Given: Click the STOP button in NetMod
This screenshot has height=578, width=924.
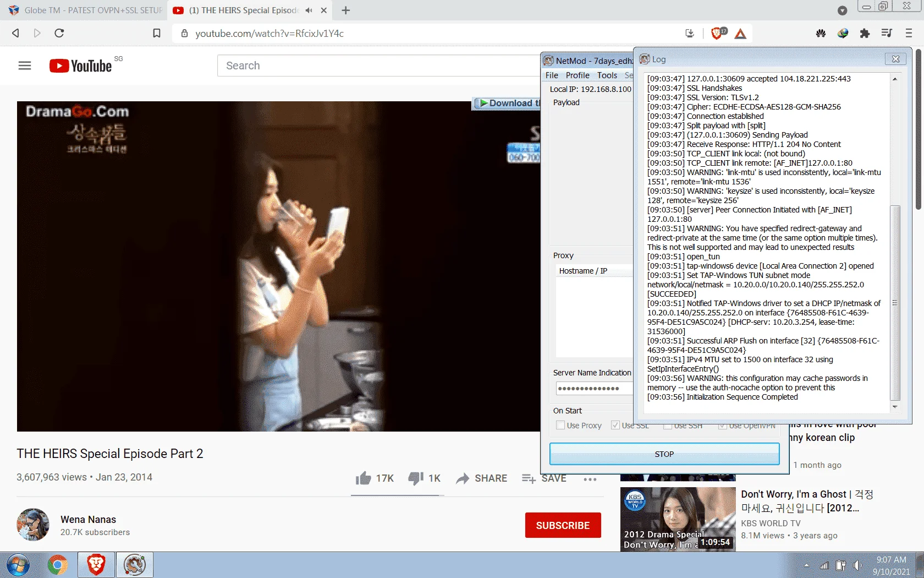Looking at the screenshot, I should tap(664, 454).
